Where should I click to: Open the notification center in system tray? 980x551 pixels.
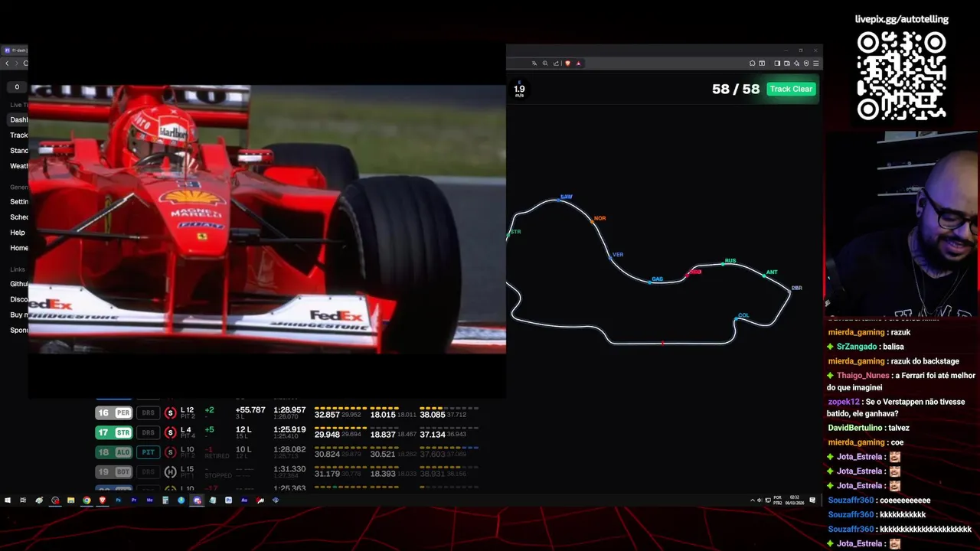coord(812,500)
